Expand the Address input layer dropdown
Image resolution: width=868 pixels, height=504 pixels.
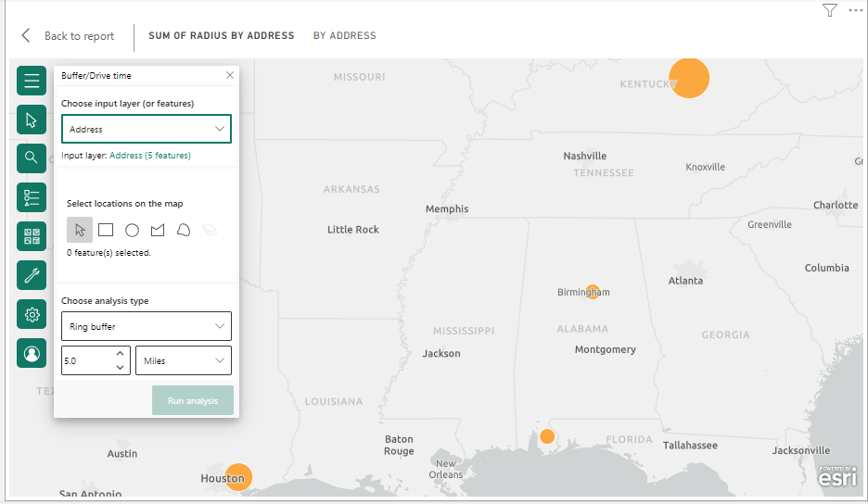(x=147, y=129)
